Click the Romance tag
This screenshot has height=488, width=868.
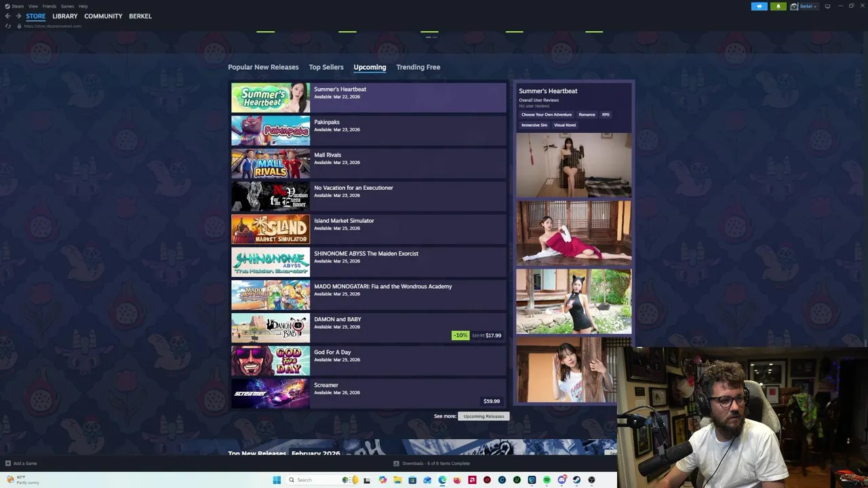[x=587, y=115]
